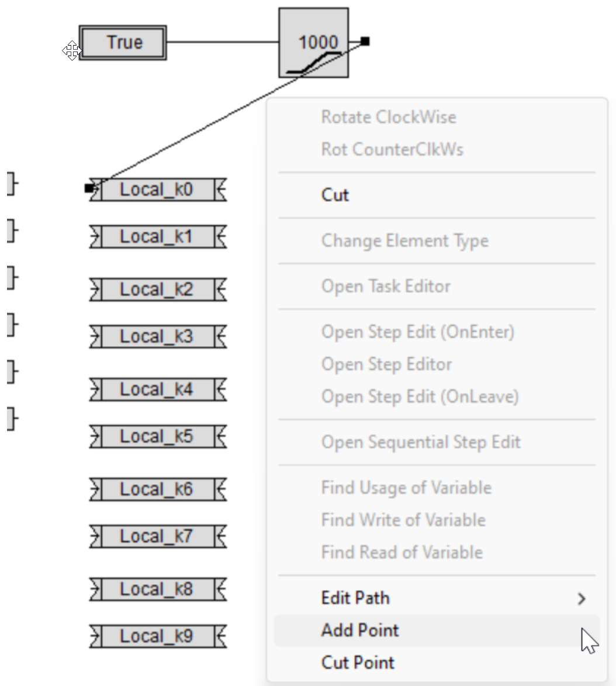Click the Local_k0 variable block
616x686 pixels.
tap(158, 189)
